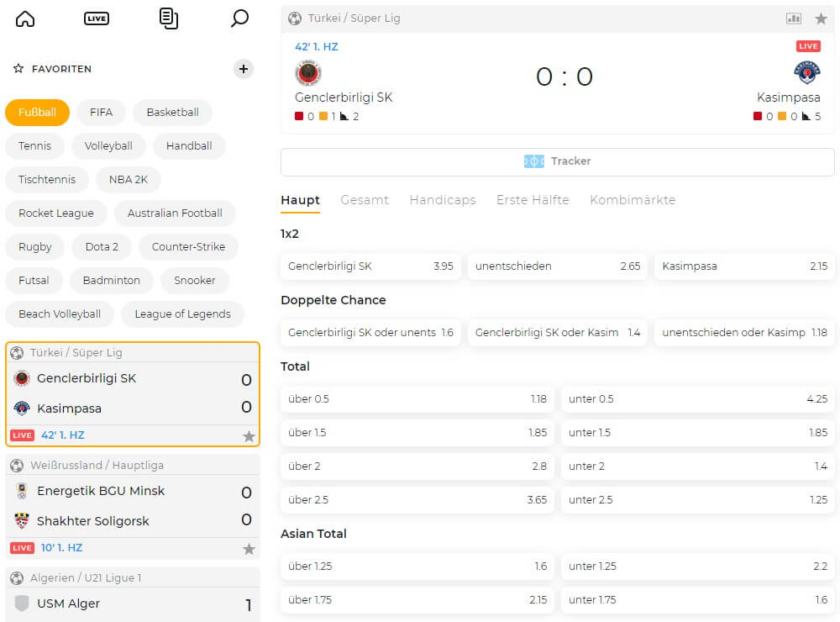Click the soccer ball icon beside Weißrussland / Hauptliga
This screenshot has height=622, width=840.
pyautogui.click(x=17, y=466)
